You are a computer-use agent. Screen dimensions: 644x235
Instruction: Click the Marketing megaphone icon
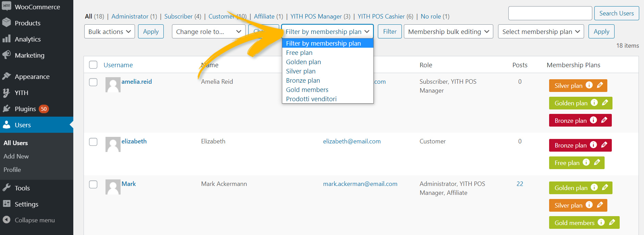point(7,55)
